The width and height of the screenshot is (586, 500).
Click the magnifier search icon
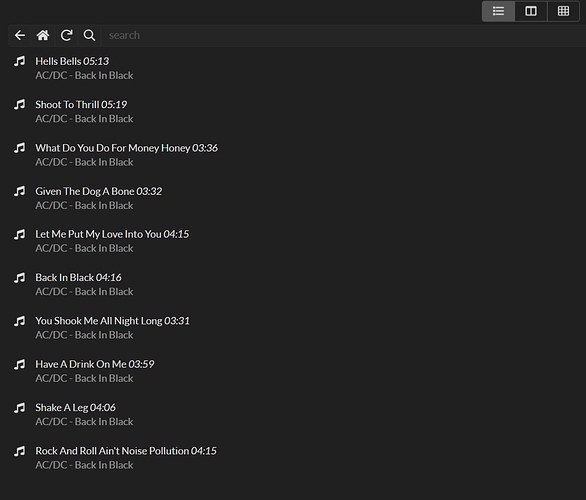click(x=89, y=36)
